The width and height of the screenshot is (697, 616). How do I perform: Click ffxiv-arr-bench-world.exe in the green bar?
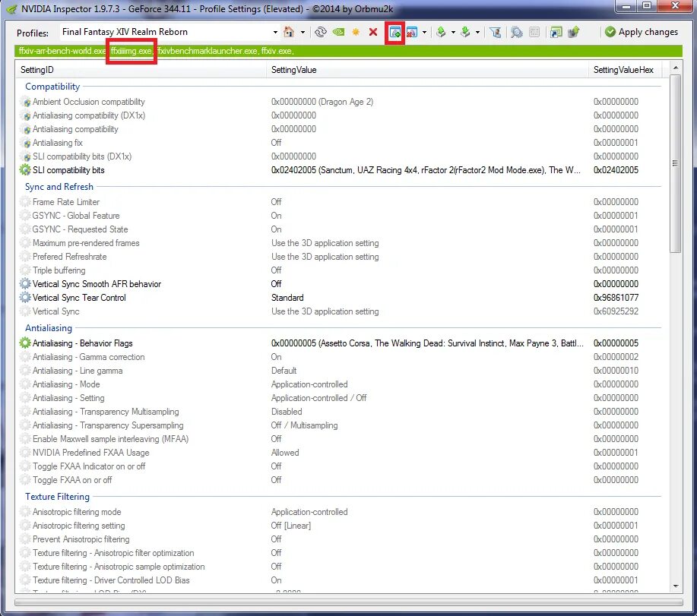[x=62, y=51]
